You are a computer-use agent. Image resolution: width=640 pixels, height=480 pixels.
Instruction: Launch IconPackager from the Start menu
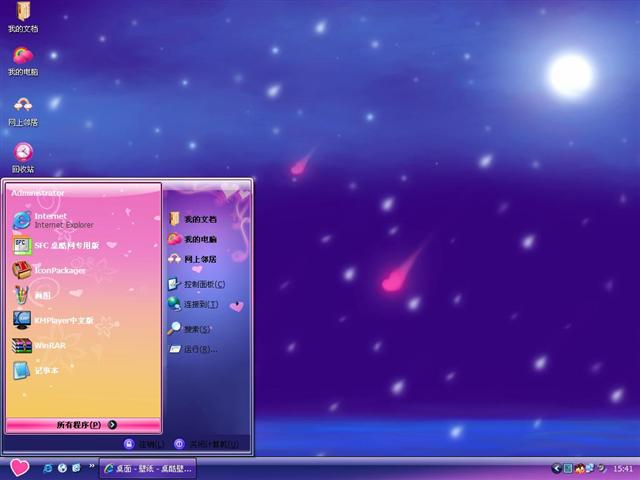(x=84, y=270)
